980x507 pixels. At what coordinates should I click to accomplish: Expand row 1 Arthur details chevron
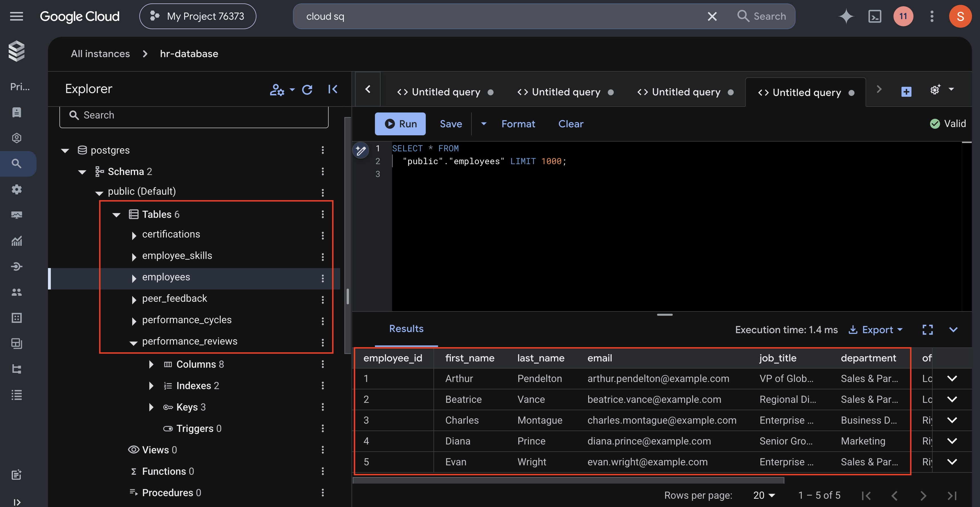coord(952,379)
